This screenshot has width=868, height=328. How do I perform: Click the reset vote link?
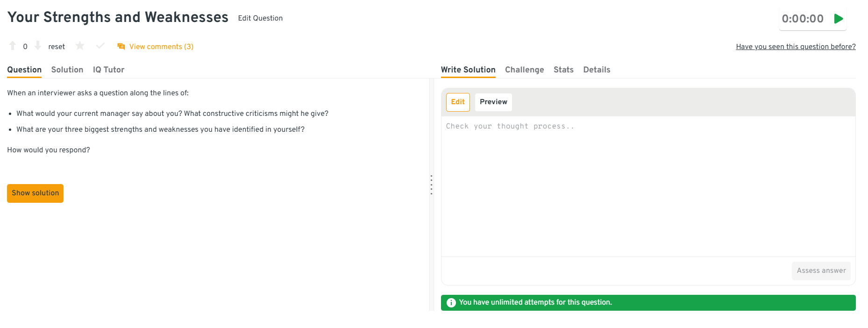(x=57, y=47)
